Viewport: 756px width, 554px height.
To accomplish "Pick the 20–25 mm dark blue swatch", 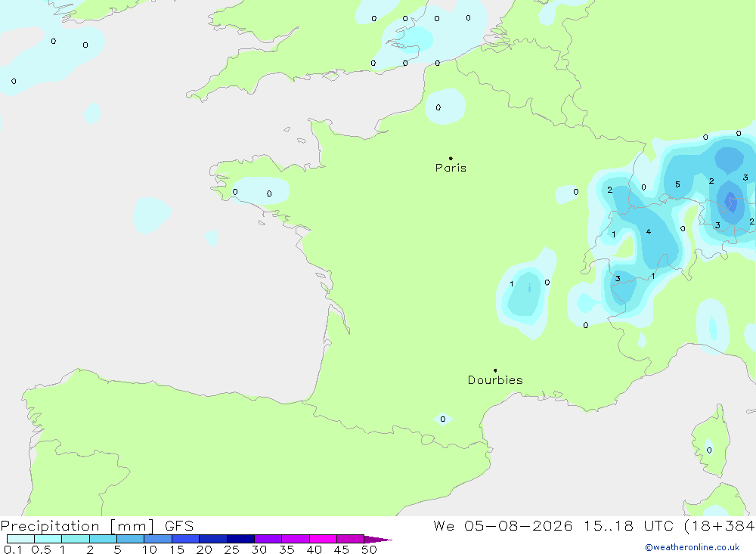I will point(213,539).
